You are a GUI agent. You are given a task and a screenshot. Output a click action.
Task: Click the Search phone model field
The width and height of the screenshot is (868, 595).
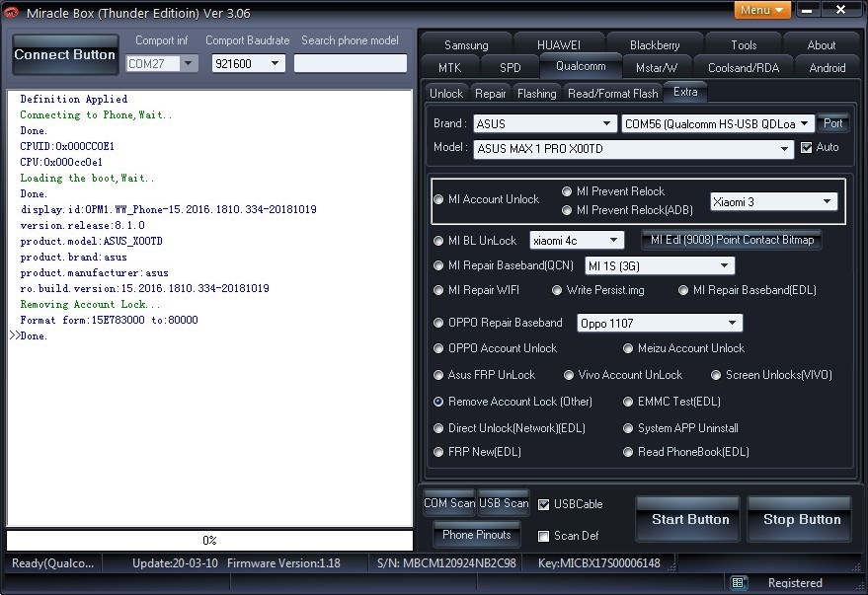(x=350, y=63)
